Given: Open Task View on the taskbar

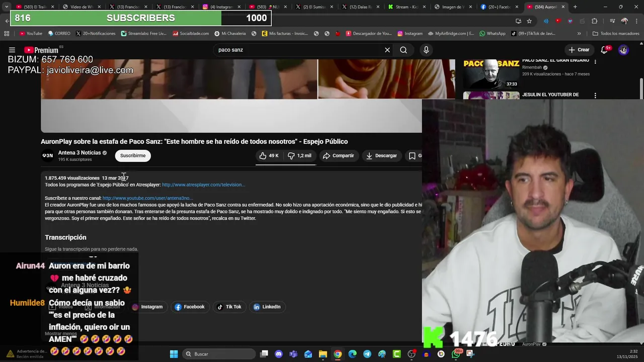Looking at the screenshot, I should 264,354.
